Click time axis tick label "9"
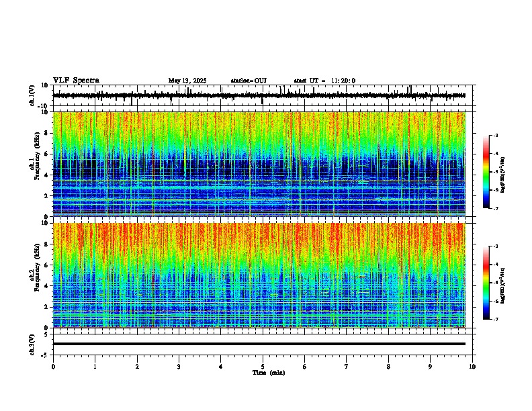 [430, 367]
